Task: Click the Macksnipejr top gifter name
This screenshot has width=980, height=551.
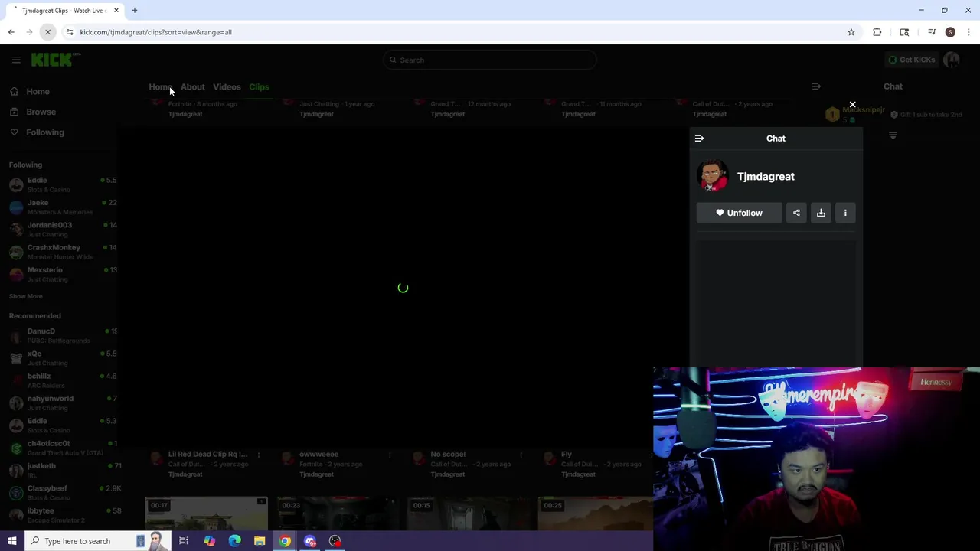Action: (864, 109)
